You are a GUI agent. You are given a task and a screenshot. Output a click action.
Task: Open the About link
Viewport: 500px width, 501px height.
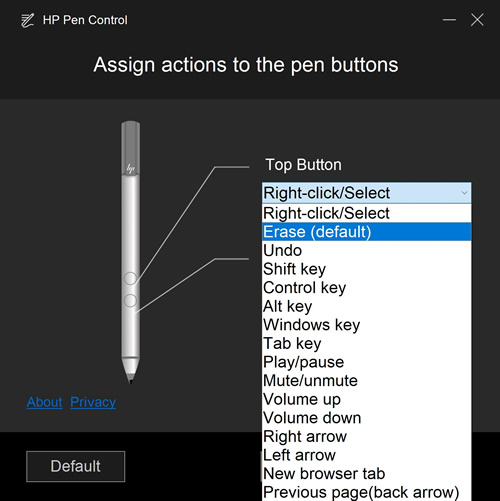[44, 402]
